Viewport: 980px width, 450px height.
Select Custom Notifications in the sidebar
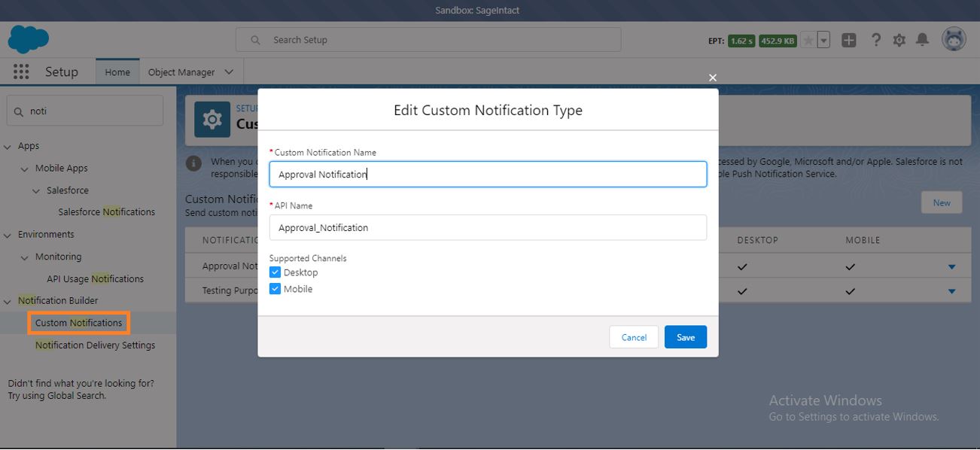pos(78,323)
